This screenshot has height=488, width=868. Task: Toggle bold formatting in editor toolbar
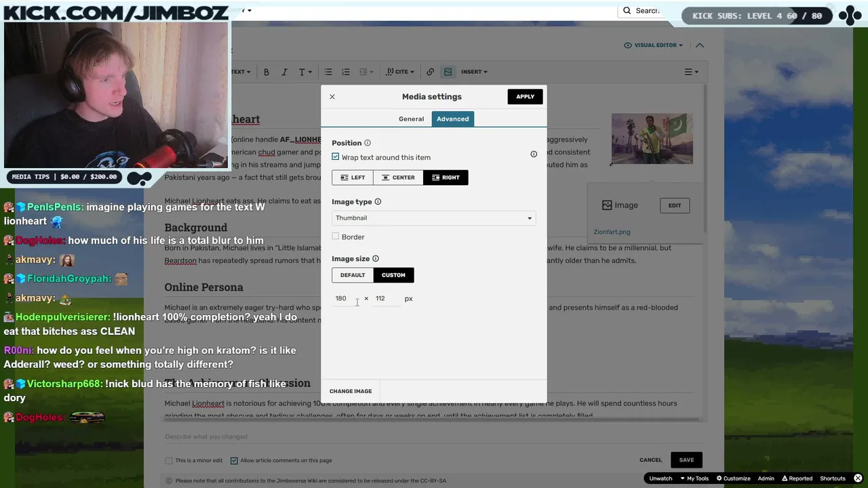pyautogui.click(x=267, y=72)
